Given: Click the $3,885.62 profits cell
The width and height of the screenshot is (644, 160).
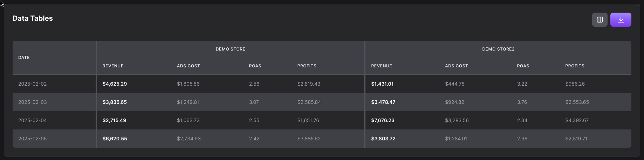Looking at the screenshot, I should 309,139.
